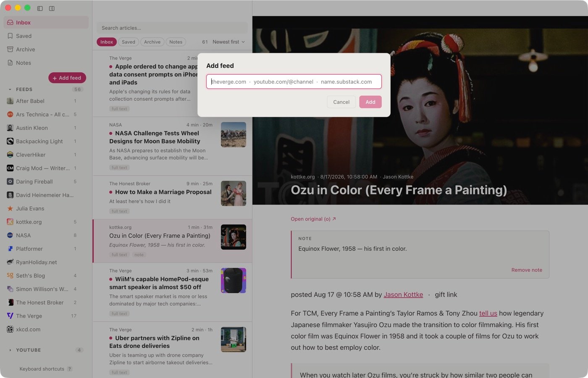588x378 pixels.
Task: Open the original article link
Action: (x=313, y=219)
